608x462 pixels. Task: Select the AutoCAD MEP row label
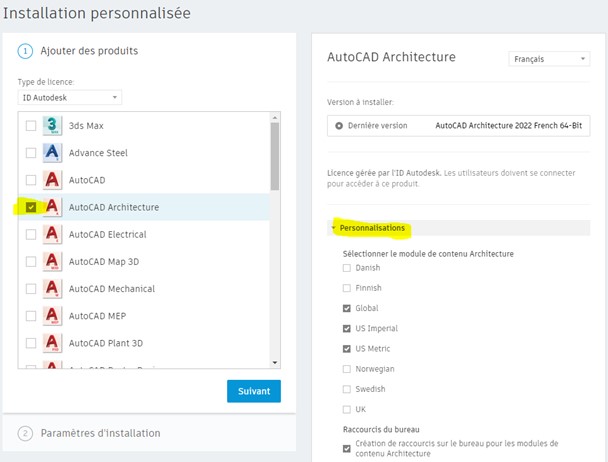[97, 316]
